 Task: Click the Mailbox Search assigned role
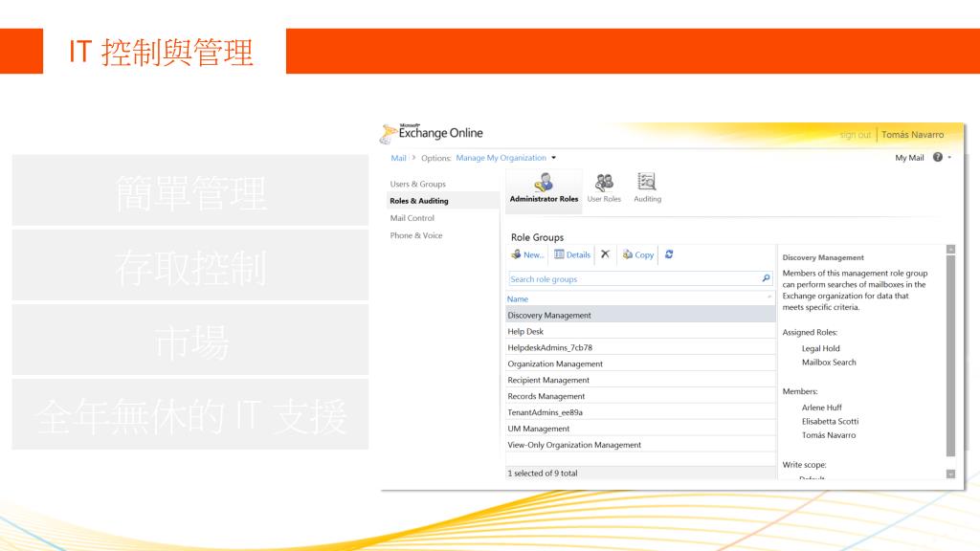coord(829,363)
